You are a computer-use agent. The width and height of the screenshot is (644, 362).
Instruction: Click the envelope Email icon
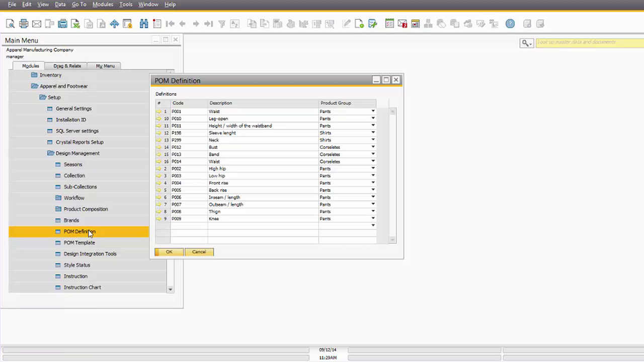[x=37, y=24]
